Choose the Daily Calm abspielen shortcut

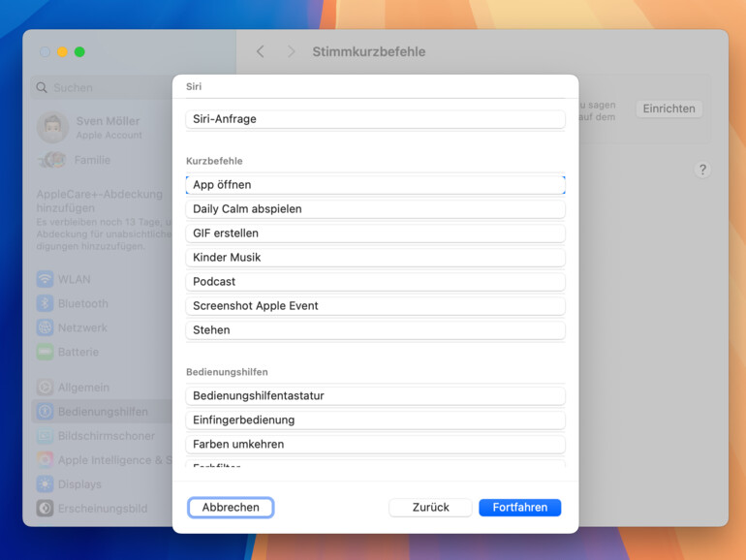[375, 209]
